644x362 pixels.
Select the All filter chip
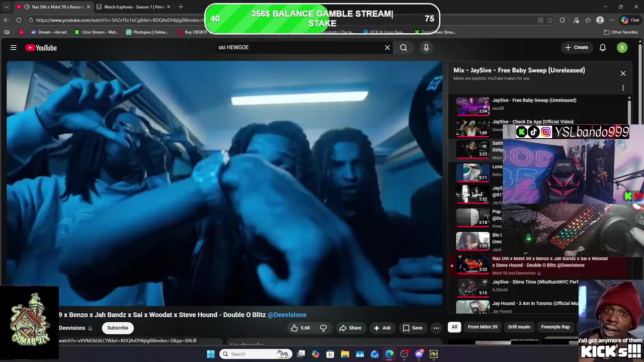coord(454,327)
